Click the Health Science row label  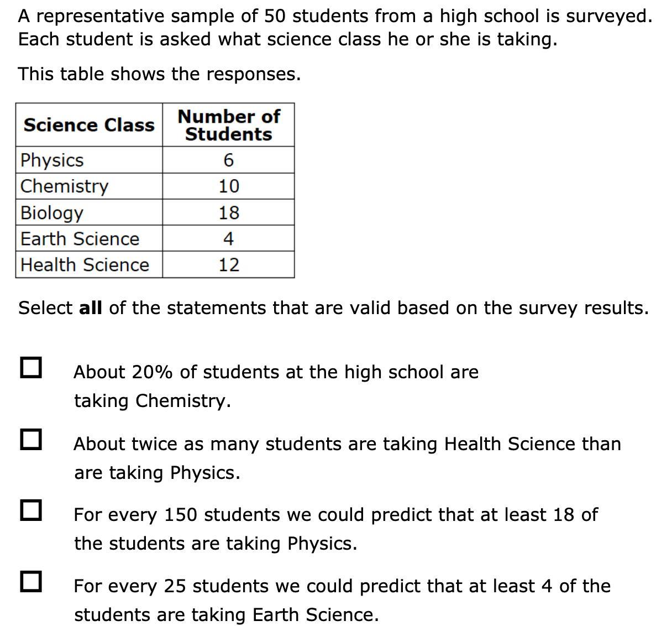pyautogui.click(x=85, y=265)
